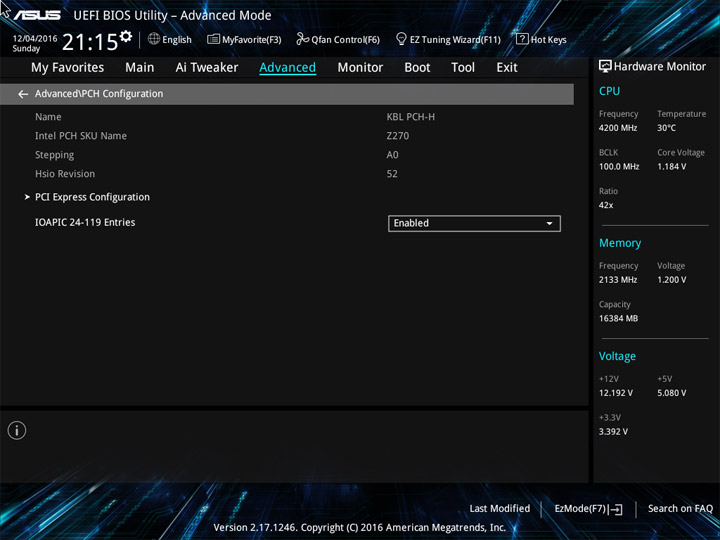The width and height of the screenshot is (720, 540).
Task: Click the Stepping value A0
Action: [x=392, y=155]
